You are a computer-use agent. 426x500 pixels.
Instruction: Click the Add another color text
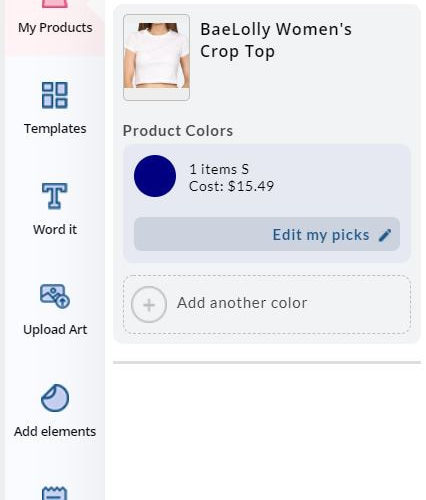click(242, 303)
